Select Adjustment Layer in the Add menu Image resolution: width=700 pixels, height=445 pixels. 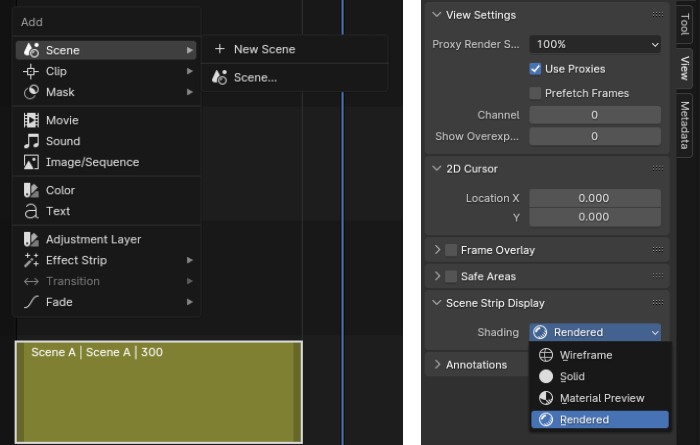(x=106, y=239)
